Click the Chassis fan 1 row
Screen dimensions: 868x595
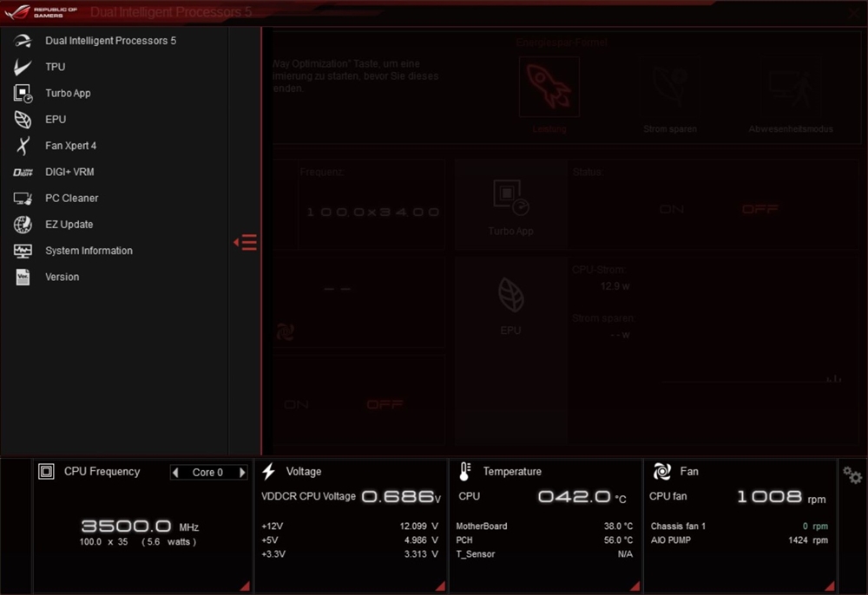(x=740, y=526)
